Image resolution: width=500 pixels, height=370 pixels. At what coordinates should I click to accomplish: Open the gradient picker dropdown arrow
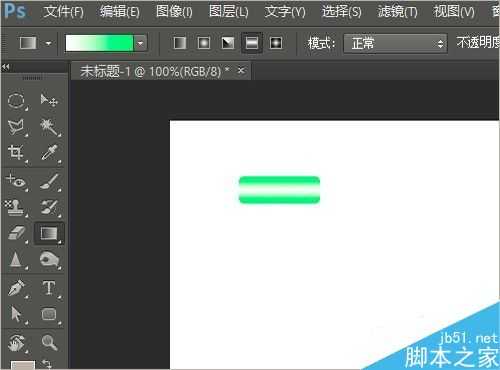tap(141, 43)
